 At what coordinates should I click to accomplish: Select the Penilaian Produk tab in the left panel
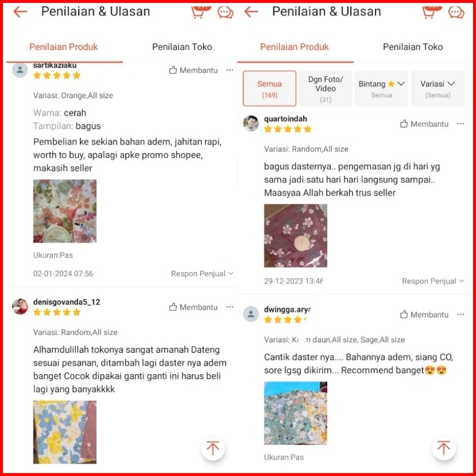tap(63, 47)
